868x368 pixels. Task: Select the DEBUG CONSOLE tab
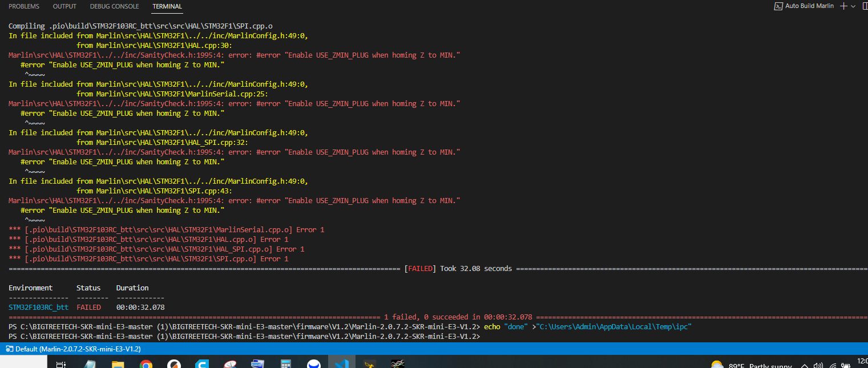point(114,6)
